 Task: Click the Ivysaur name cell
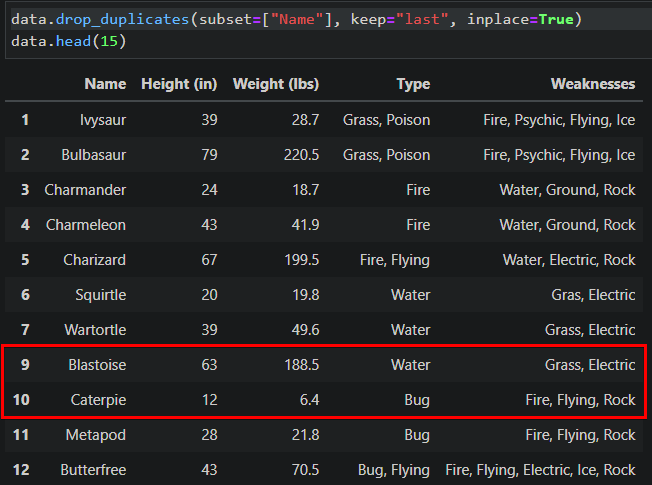[x=103, y=120]
